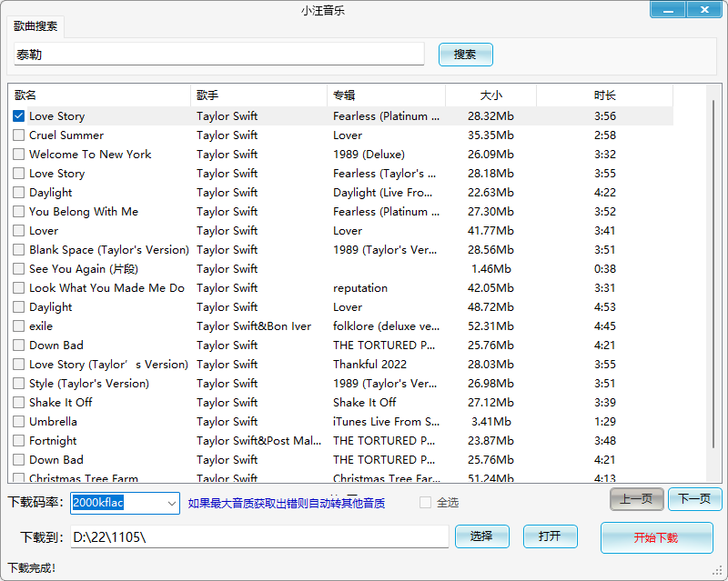Click 打开 to open download folder
The width and height of the screenshot is (728, 581).
coord(551,536)
